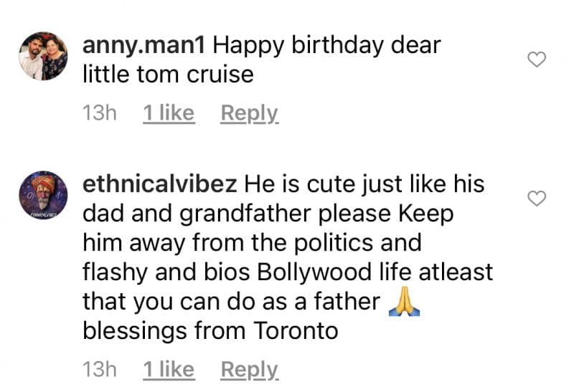Image resolution: width=574 pixels, height=392 pixels.
Task: Click the phrase 'He is cute just like his'
Action: 364,184
